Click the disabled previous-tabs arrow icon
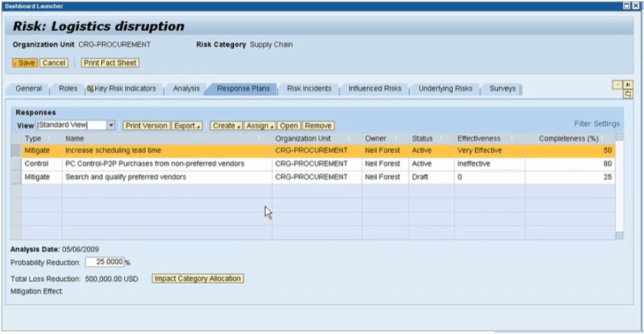Image resolution: width=644 pixels, height=334 pixels. coord(617,84)
